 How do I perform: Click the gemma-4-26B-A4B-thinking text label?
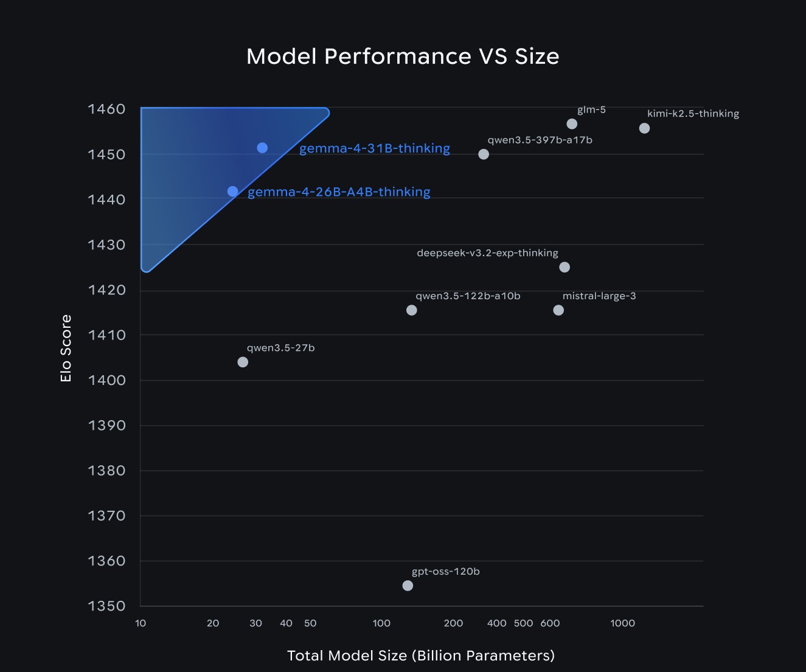(339, 192)
